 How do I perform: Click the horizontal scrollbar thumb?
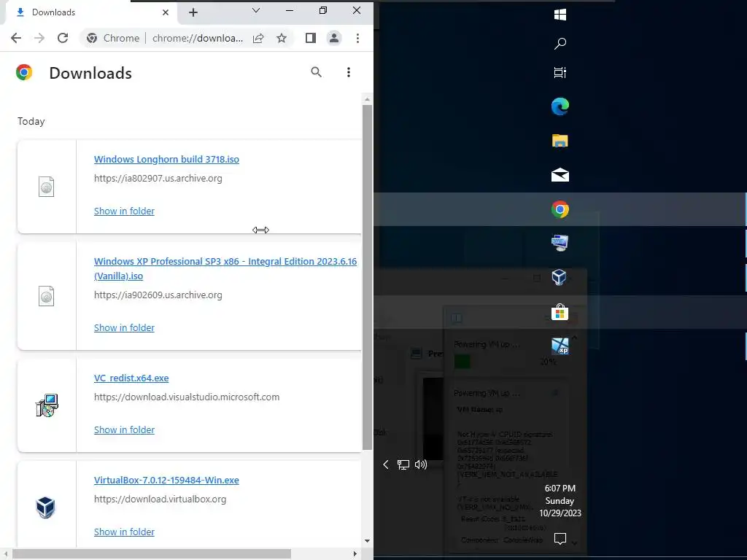(152, 554)
